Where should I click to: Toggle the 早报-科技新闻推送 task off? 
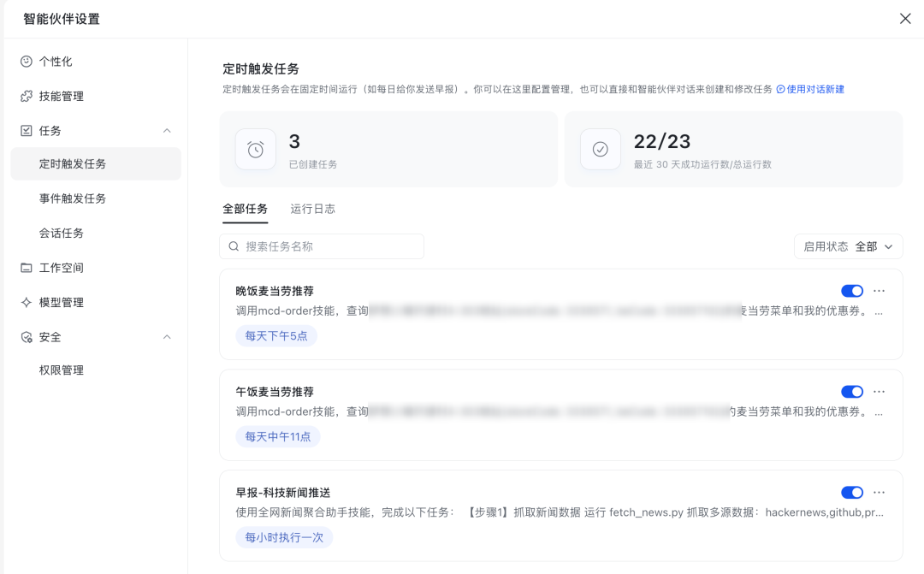851,492
